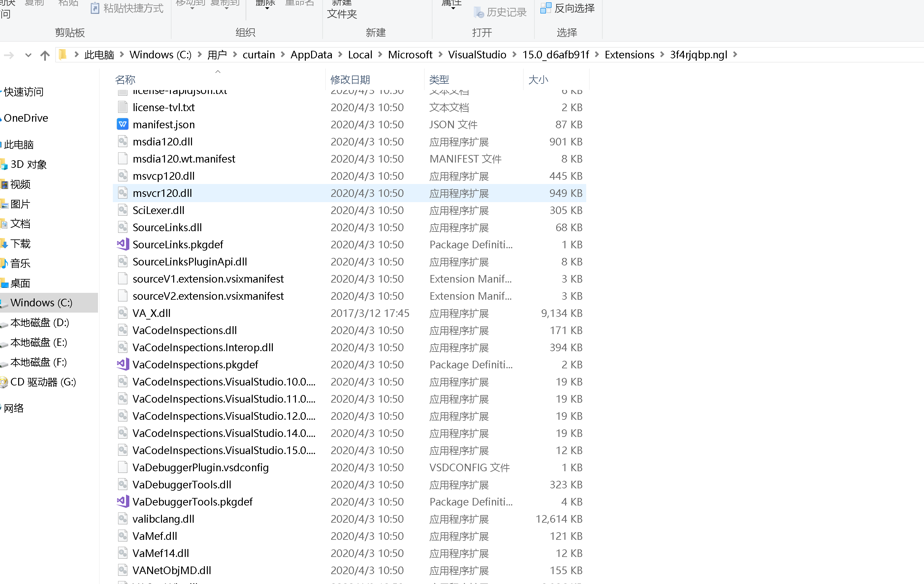Click the license-tvl.txt text file icon

point(122,107)
